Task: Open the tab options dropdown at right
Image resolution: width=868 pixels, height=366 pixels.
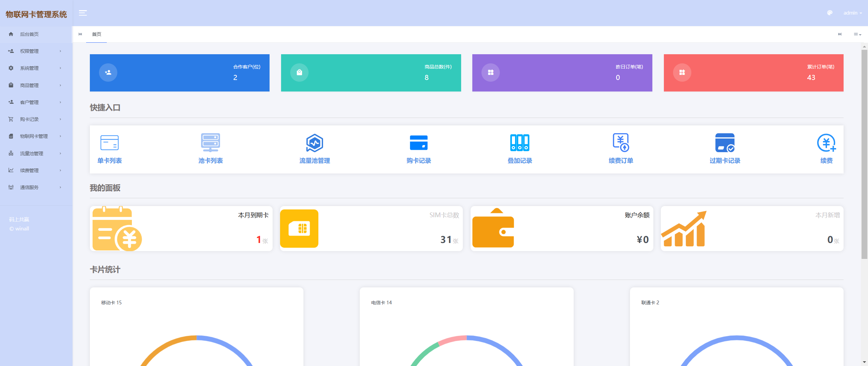Action: point(857,34)
